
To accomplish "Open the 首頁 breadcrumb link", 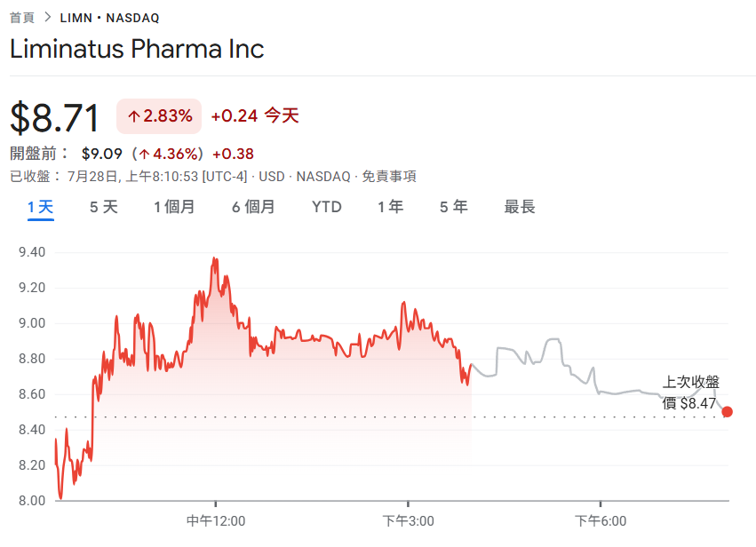I will [x=24, y=15].
